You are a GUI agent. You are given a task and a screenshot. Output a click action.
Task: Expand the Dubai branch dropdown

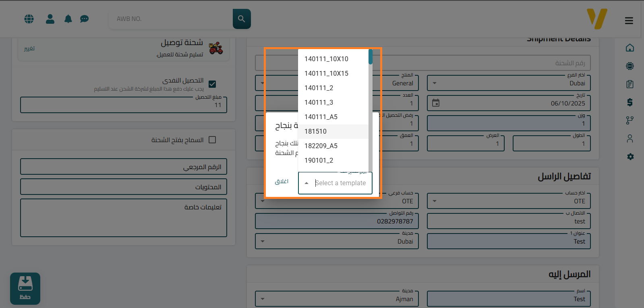[435, 83]
